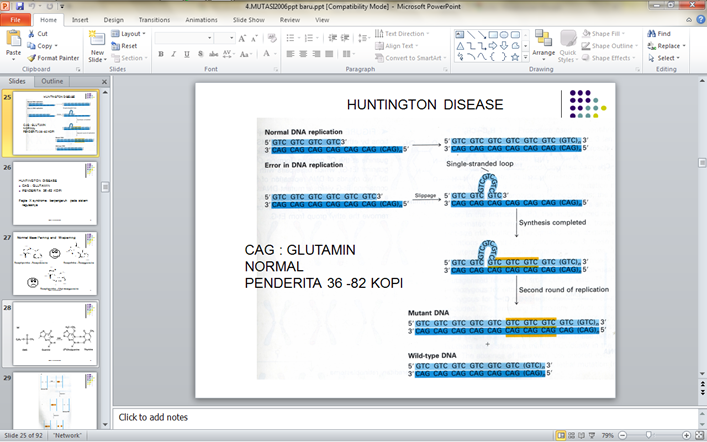
Task: Click the Copy button
Action: click(x=42, y=46)
